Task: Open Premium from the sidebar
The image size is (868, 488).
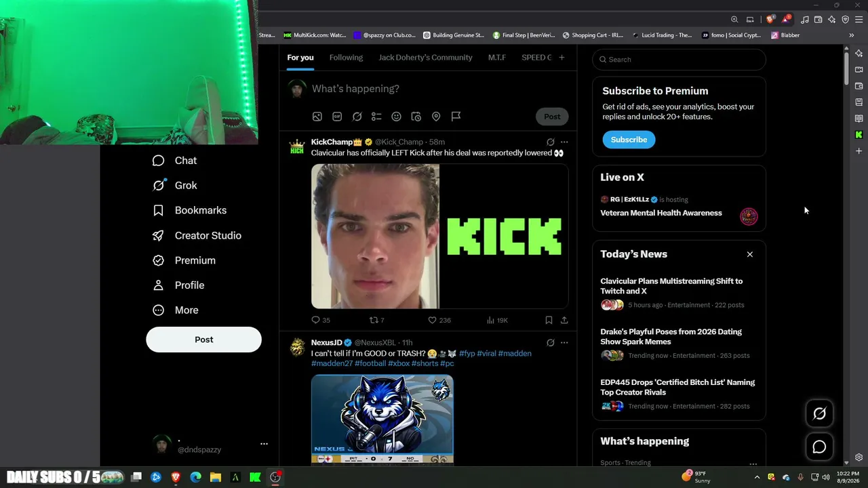Action: tap(184, 261)
